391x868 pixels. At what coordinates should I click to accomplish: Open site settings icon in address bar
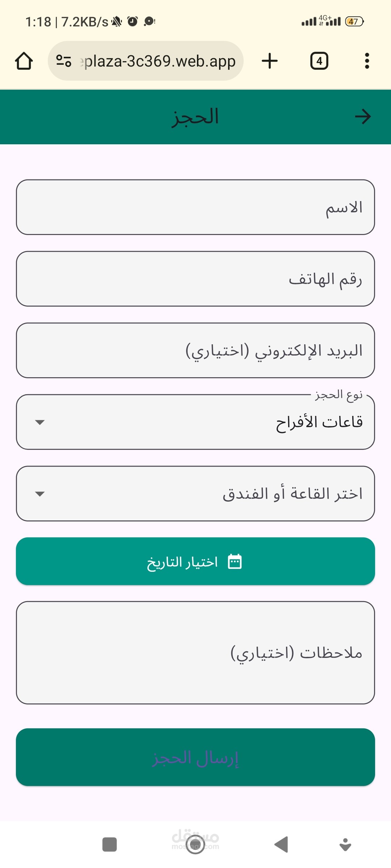coord(64,61)
